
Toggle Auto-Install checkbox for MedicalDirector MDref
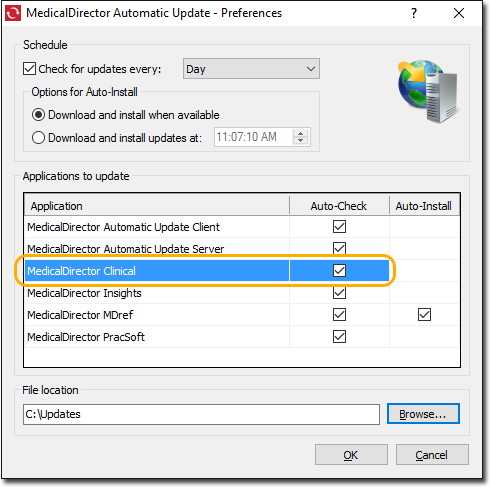coord(424,314)
